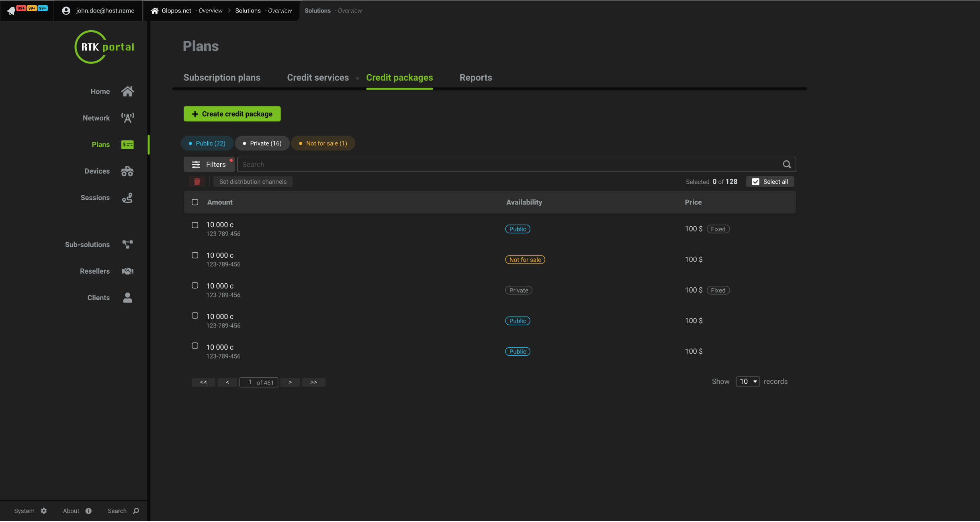Check the Amount header checkbox
Image resolution: width=980 pixels, height=522 pixels.
point(195,202)
